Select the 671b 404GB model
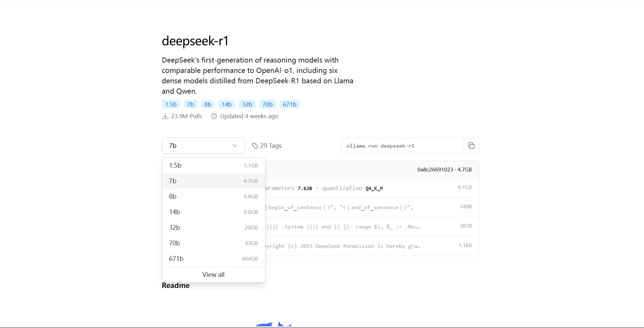 click(x=213, y=259)
